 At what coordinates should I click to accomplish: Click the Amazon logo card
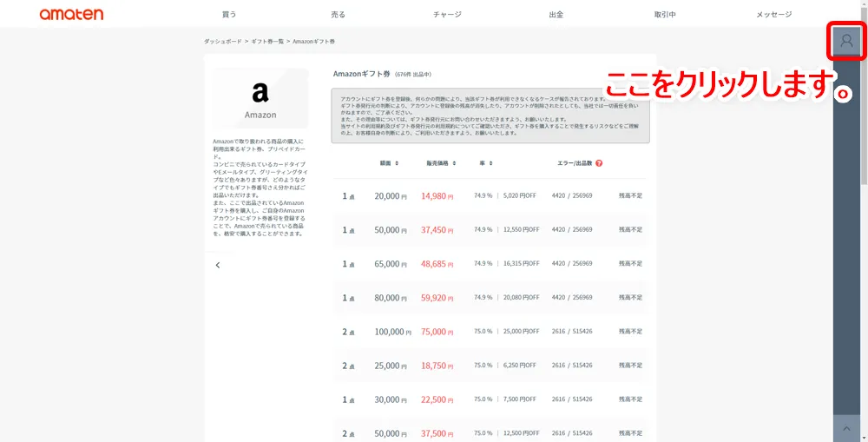(260, 99)
